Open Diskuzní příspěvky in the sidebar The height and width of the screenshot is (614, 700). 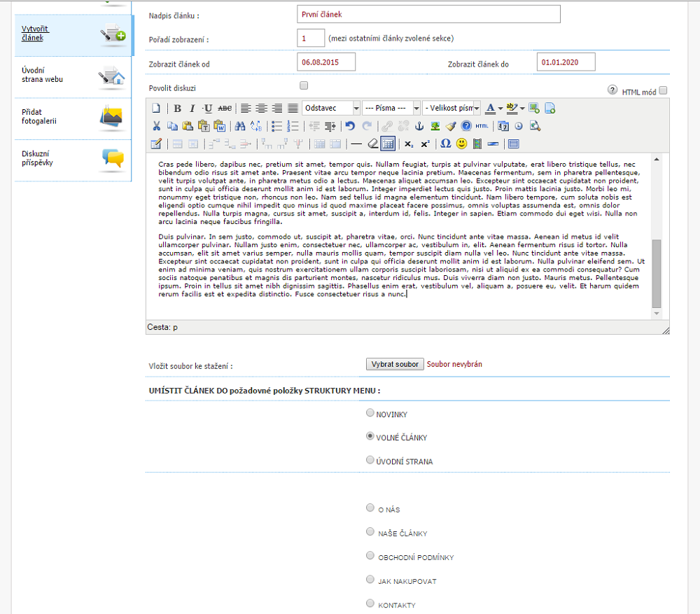73,160
